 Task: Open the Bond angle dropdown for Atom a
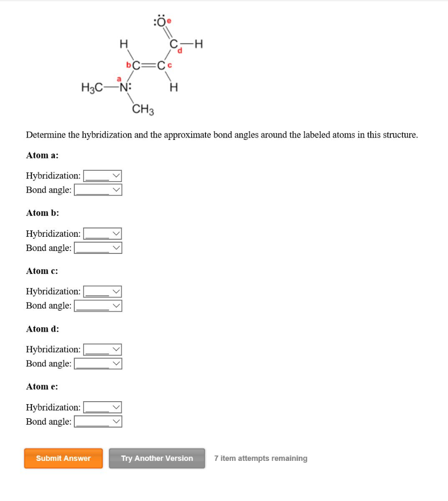coord(98,190)
